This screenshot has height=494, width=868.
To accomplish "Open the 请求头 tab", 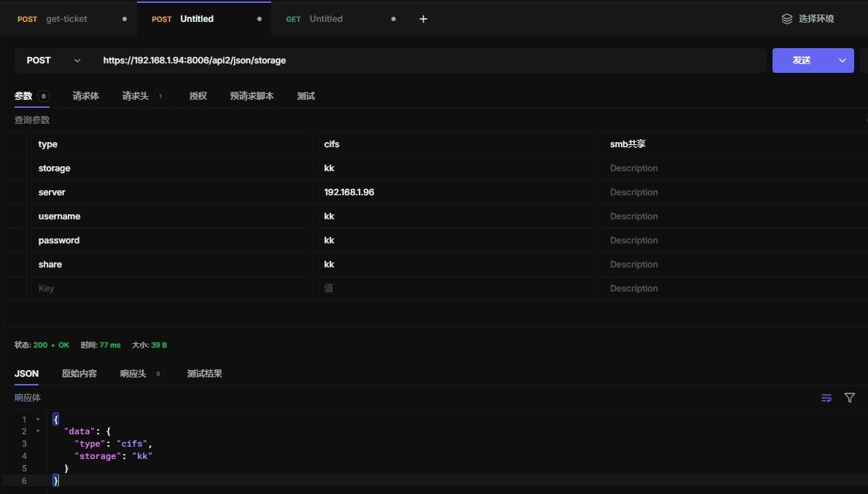I will (135, 96).
